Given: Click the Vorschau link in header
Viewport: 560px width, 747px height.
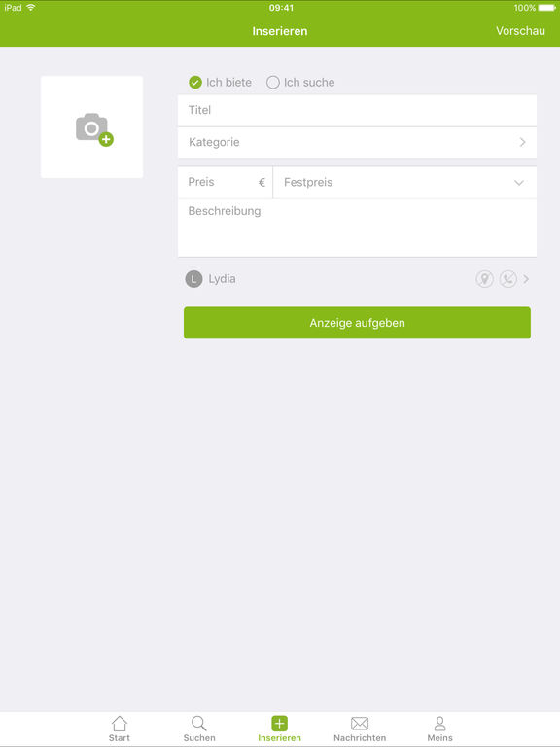Looking at the screenshot, I should 520,31.
